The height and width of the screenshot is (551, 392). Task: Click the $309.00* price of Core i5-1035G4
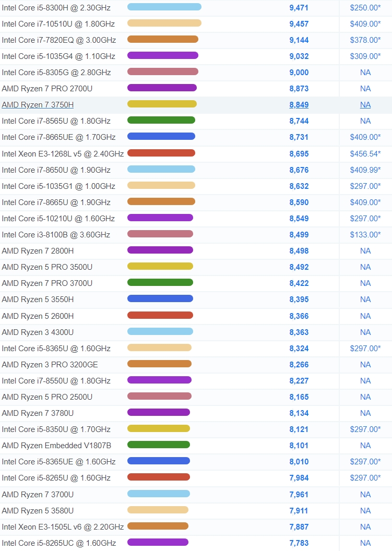coord(365,56)
